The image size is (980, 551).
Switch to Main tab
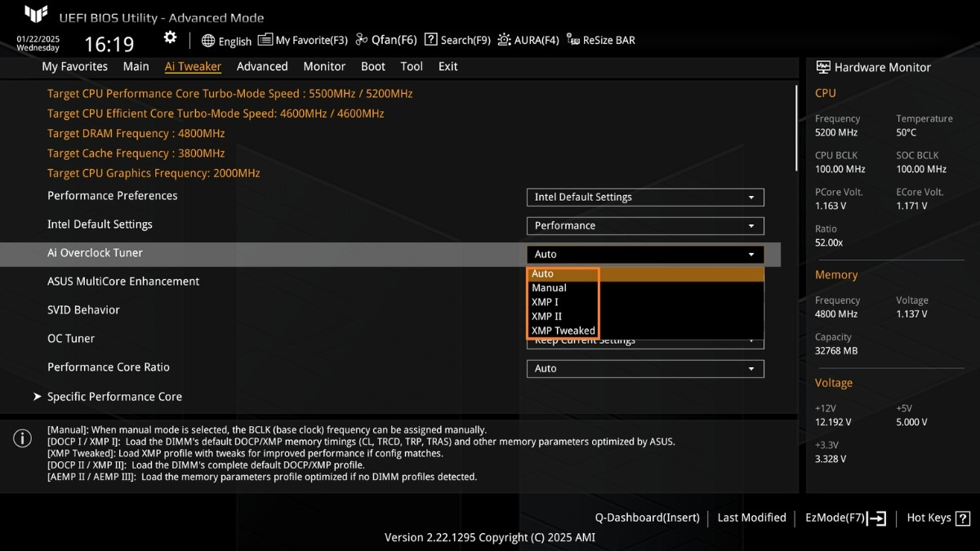tap(136, 67)
